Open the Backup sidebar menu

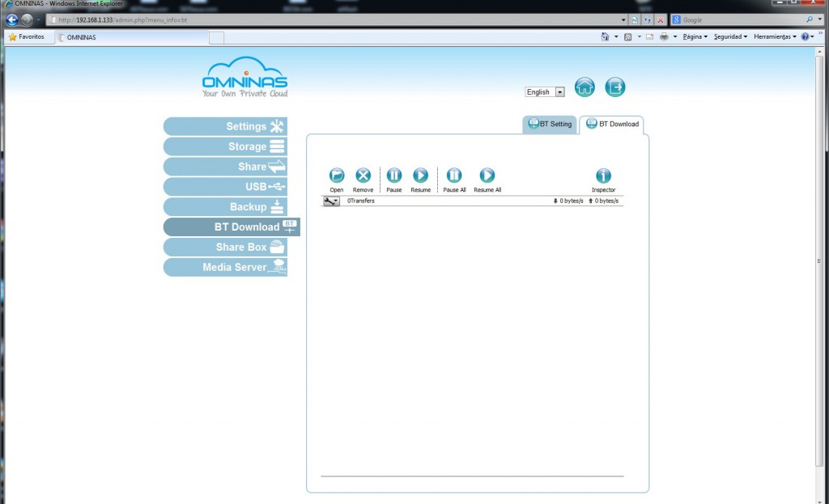pyautogui.click(x=225, y=206)
